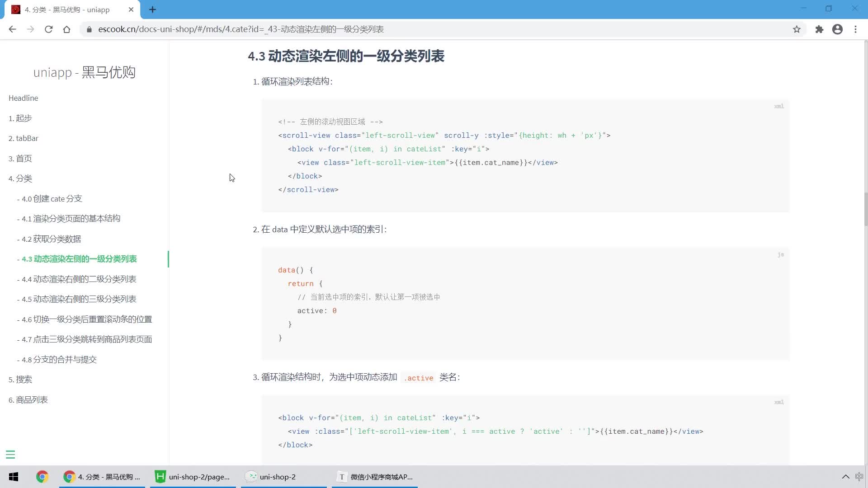Open sidebar chapter '3. 首页'
The width and height of the screenshot is (868, 488).
click(x=20, y=159)
